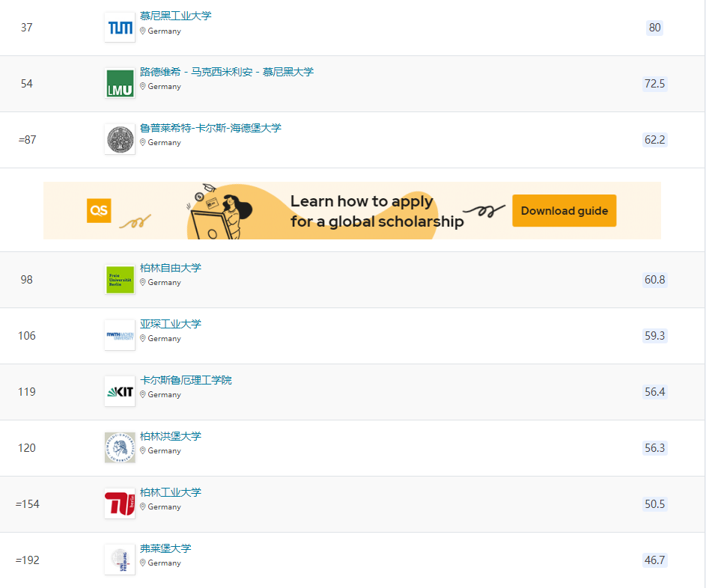Click Germany label under 弗莱堡大学
706x588 pixels.
pos(165,563)
